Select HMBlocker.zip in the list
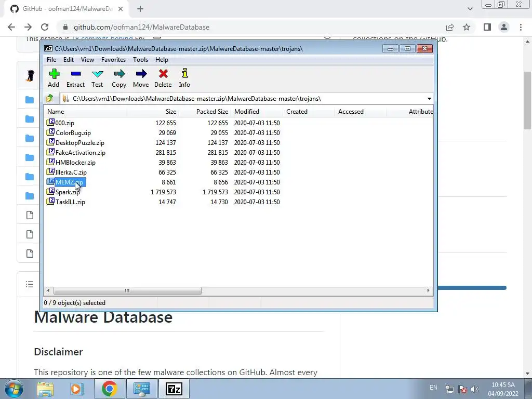 click(75, 162)
